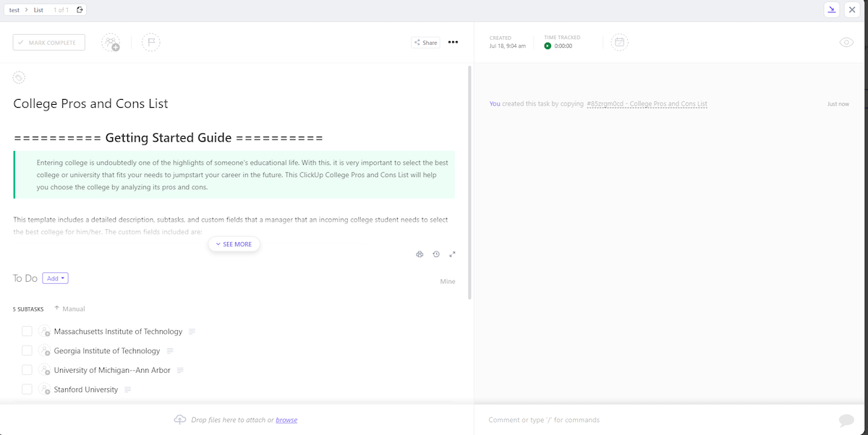Toggle status box for University of Michigan--Ann Arbor
868x435 pixels.
27,370
